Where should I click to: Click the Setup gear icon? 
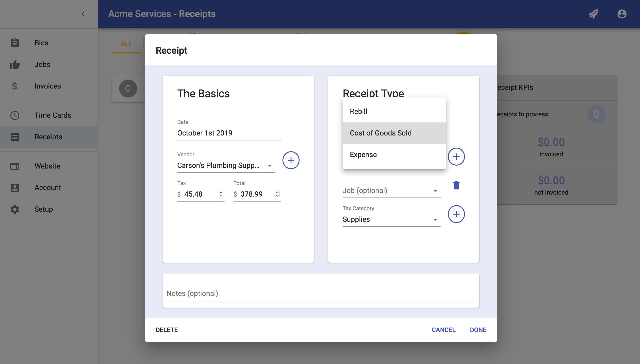[15, 209]
